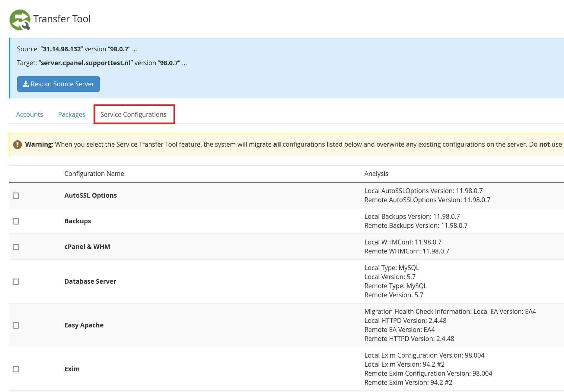Click Local Exim Version: 94.2 #2 text
The width and height of the screenshot is (564, 392).
pos(405,365)
